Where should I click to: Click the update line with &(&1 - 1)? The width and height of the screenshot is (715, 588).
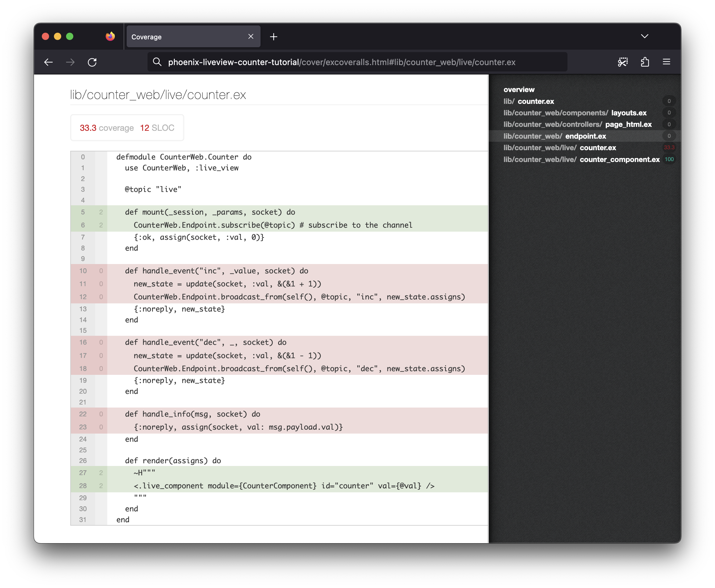(x=228, y=355)
